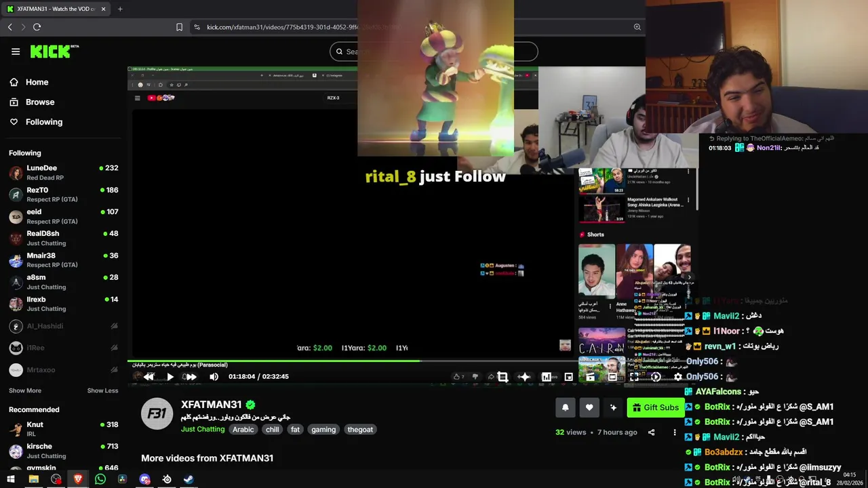Open Mnair38's channel
This screenshot has height=488, width=868.
pyautogui.click(x=63, y=260)
